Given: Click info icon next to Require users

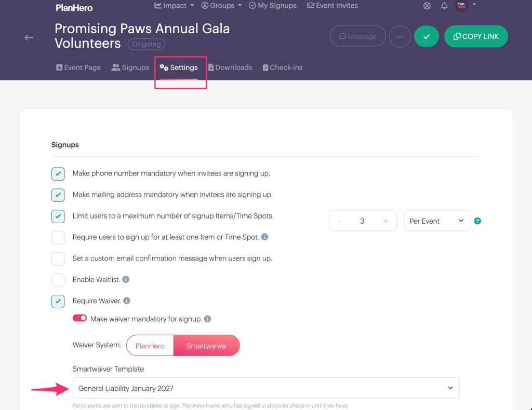Looking at the screenshot, I should (x=264, y=237).
